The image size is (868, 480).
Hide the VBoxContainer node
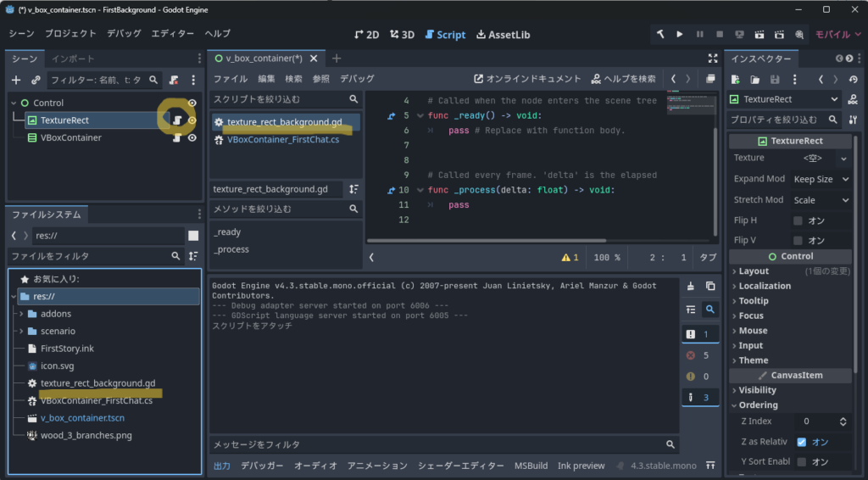(x=192, y=138)
